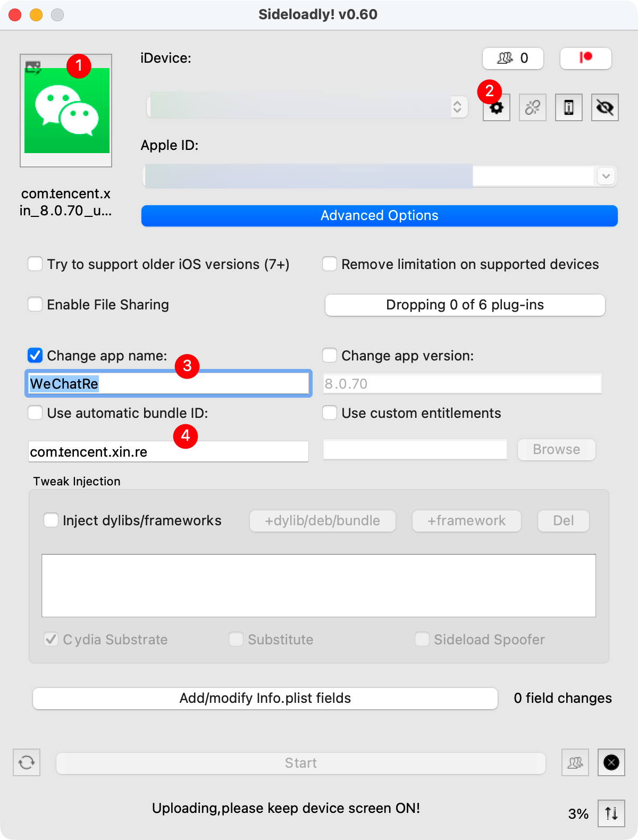Expand the iDevice selection dropdown
This screenshot has width=638, height=840.
point(457,107)
